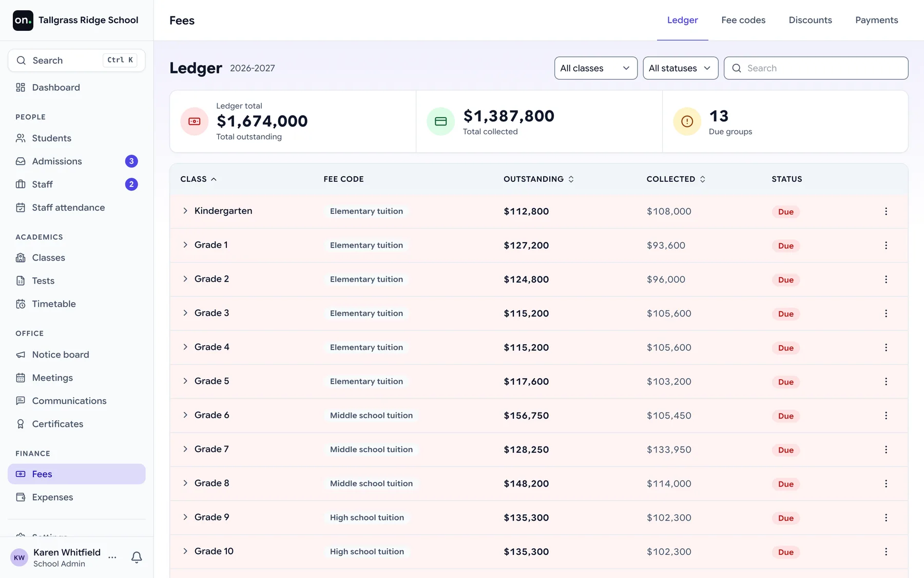Expand the Grade 7 row
The height and width of the screenshot is (578, 924).
pyautogui.click(x=185, y=449)
